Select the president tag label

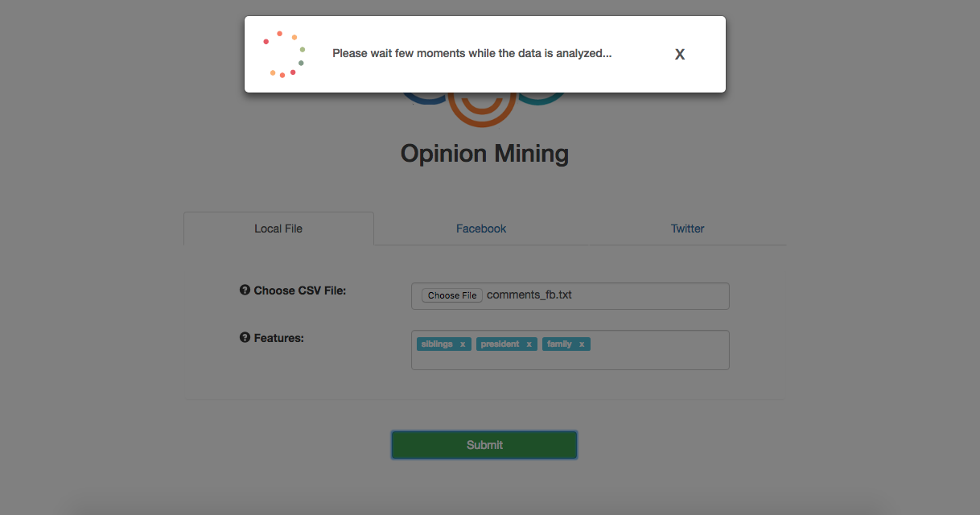(500, 344)
